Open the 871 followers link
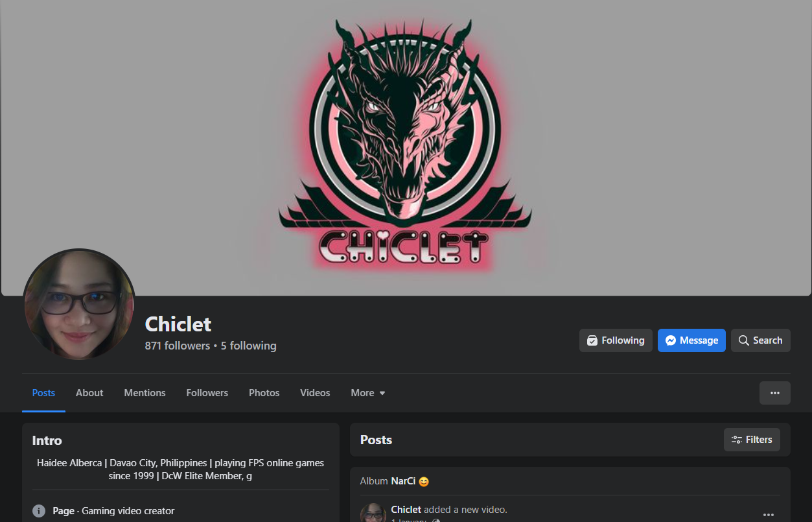 click(x=178, y=346)
